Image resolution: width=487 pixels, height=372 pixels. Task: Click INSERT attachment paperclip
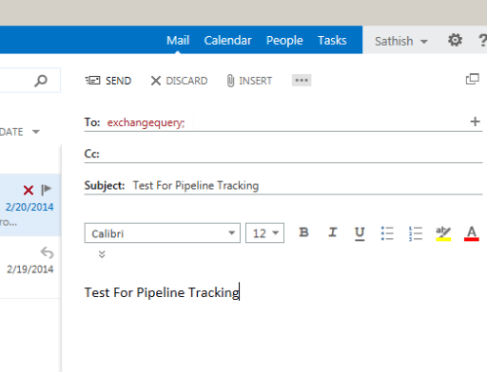[249, 81]
